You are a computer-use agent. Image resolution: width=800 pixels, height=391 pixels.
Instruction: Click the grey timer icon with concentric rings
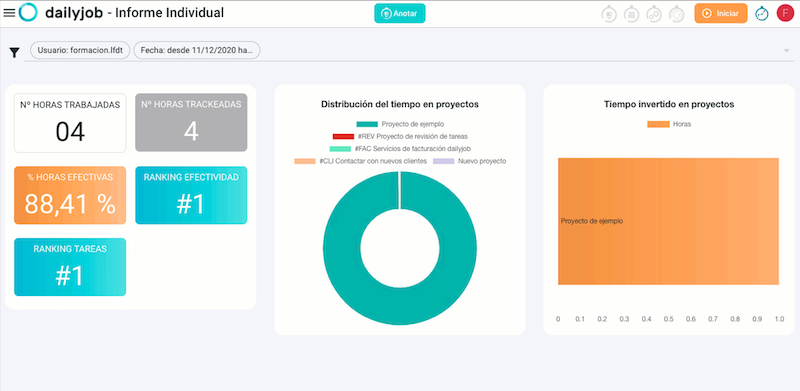[677, 14]
